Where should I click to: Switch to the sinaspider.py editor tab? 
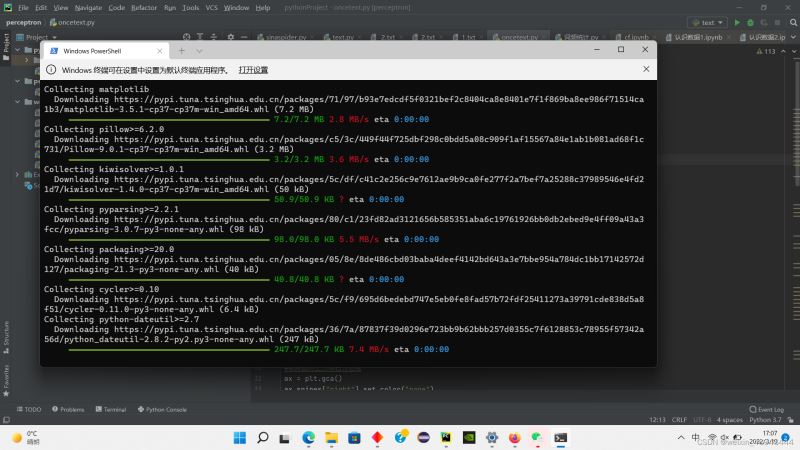tap(281, 37)
